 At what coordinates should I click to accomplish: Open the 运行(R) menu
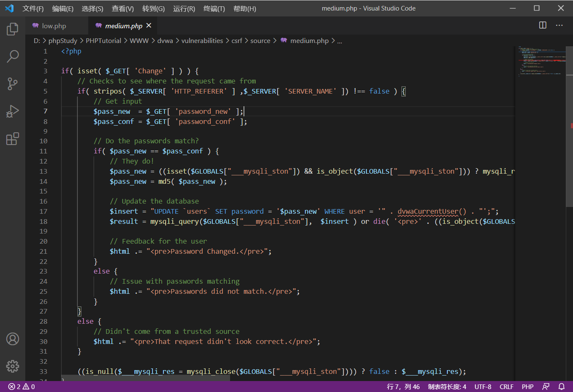[x=184, y=8]
